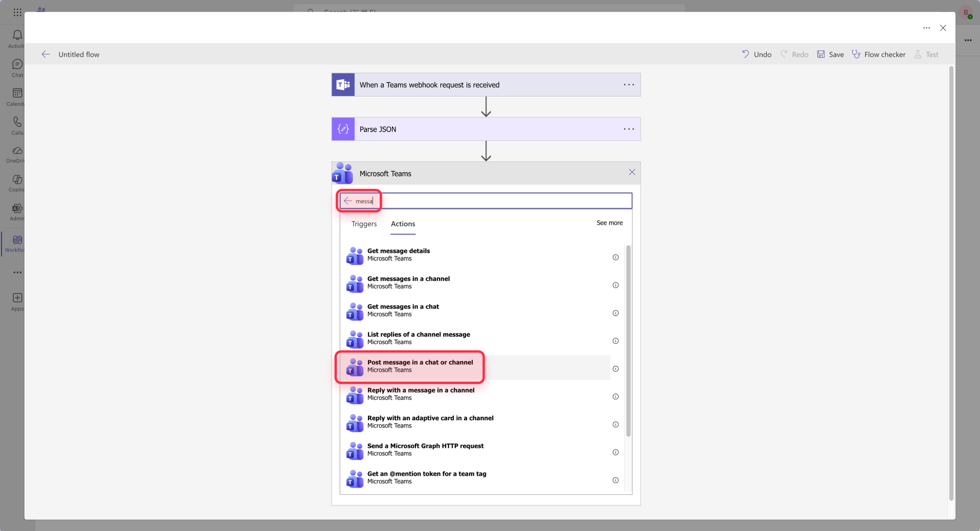Select the Teams webhook request trigger card

[486, 85]
